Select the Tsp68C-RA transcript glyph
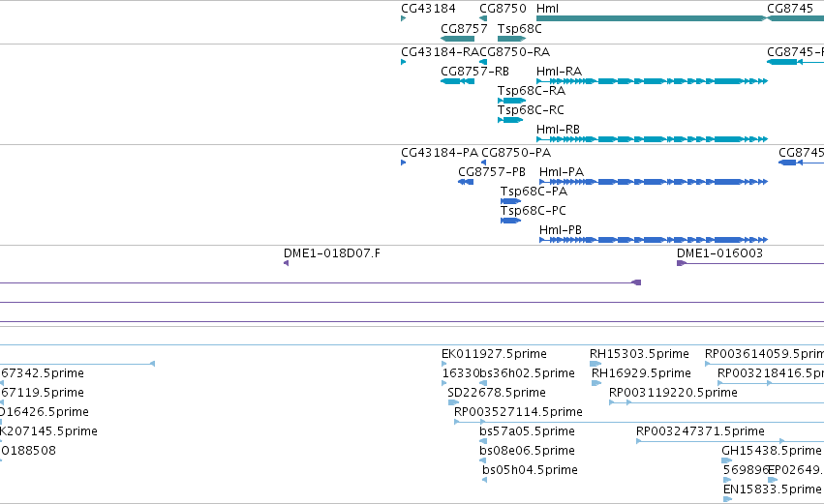This screenshot has height=504, width=824. (512, 101)
